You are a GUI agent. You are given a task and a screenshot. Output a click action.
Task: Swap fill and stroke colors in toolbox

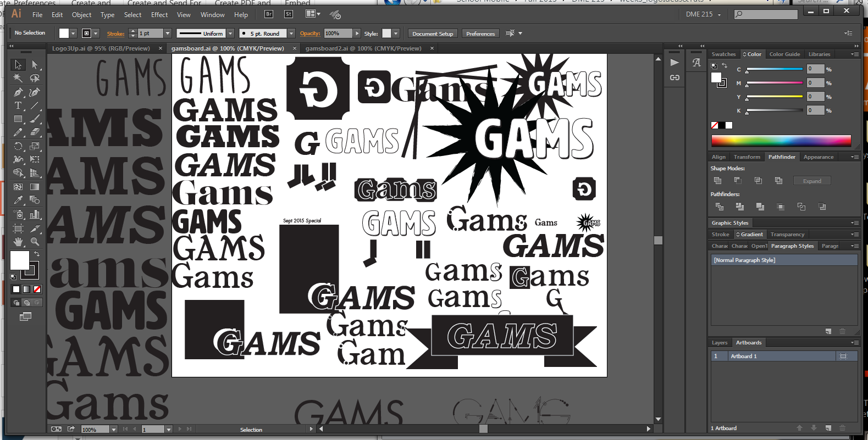coord(37,254)
